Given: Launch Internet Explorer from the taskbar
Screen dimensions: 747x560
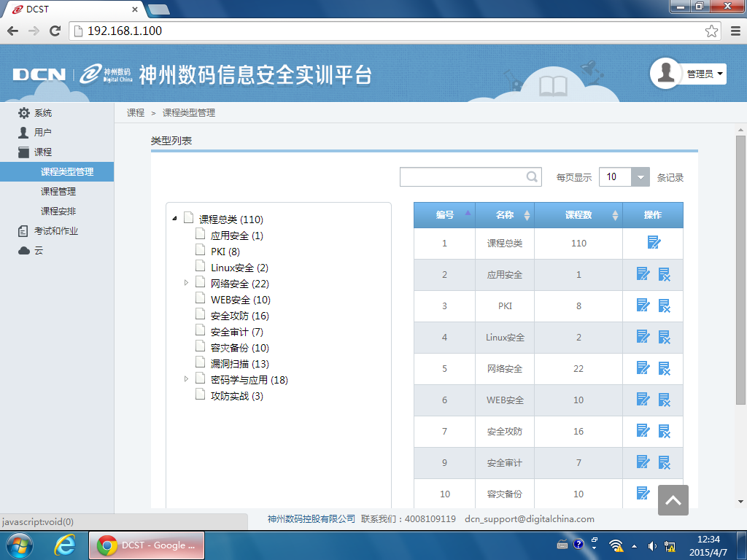Looking at the screenshot, I should pos(64,545).
